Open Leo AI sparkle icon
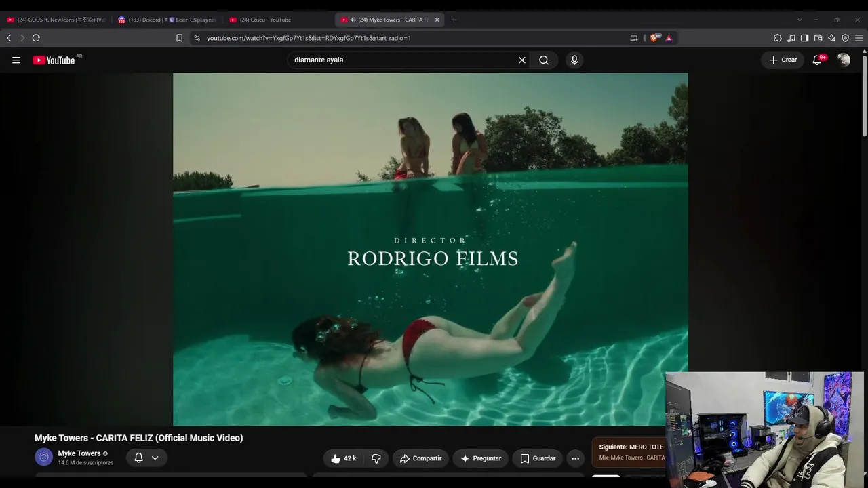This screenshot has height=488, width=868. (831, 38)
